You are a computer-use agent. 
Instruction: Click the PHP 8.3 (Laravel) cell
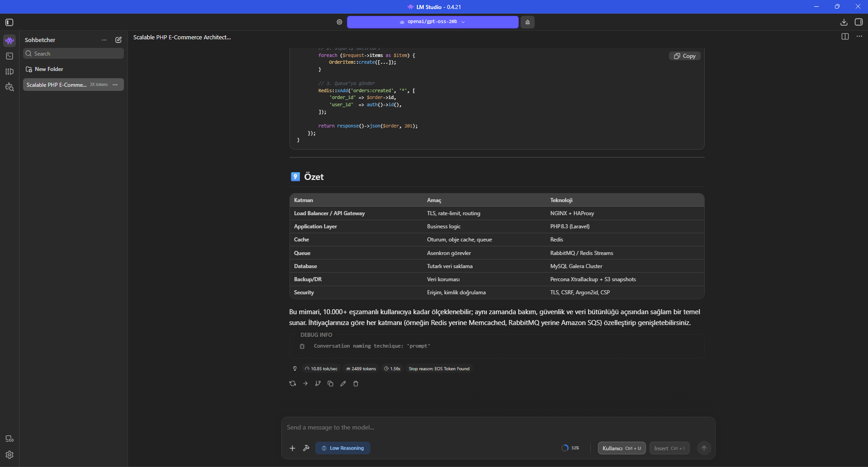[x=570, y=226]
